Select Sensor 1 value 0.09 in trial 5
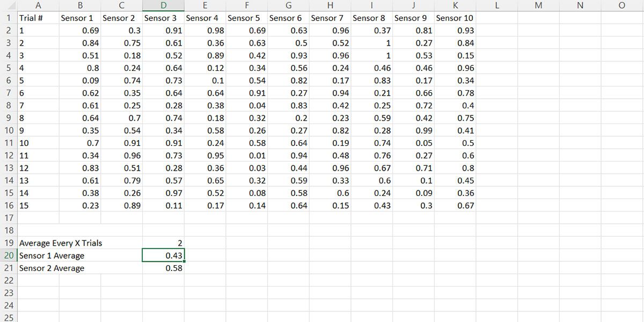This screenshot has height=322, width=644. pyautogui.click(x=80, y=80)
